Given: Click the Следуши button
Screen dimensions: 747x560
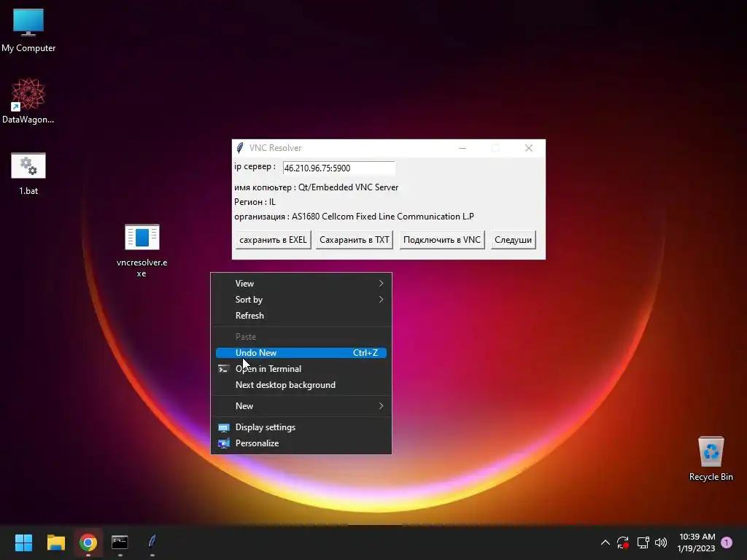Looking at the screenshot, I should (513, 239).
